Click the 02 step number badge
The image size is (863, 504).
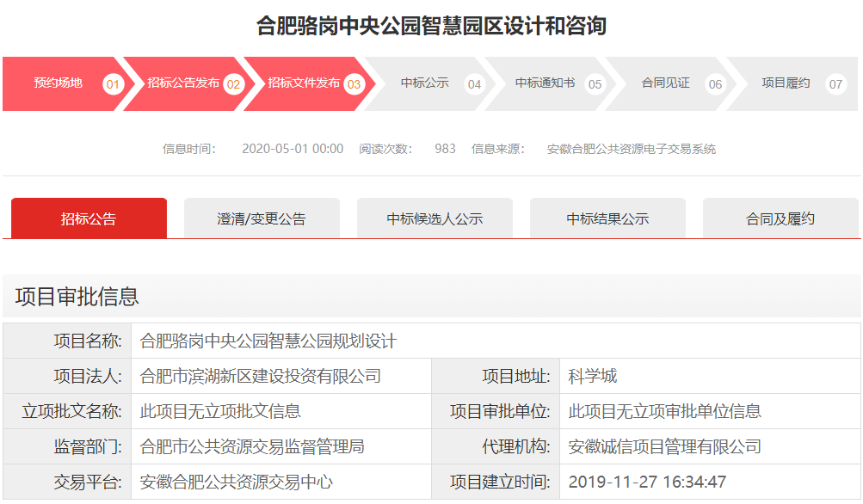234,84
